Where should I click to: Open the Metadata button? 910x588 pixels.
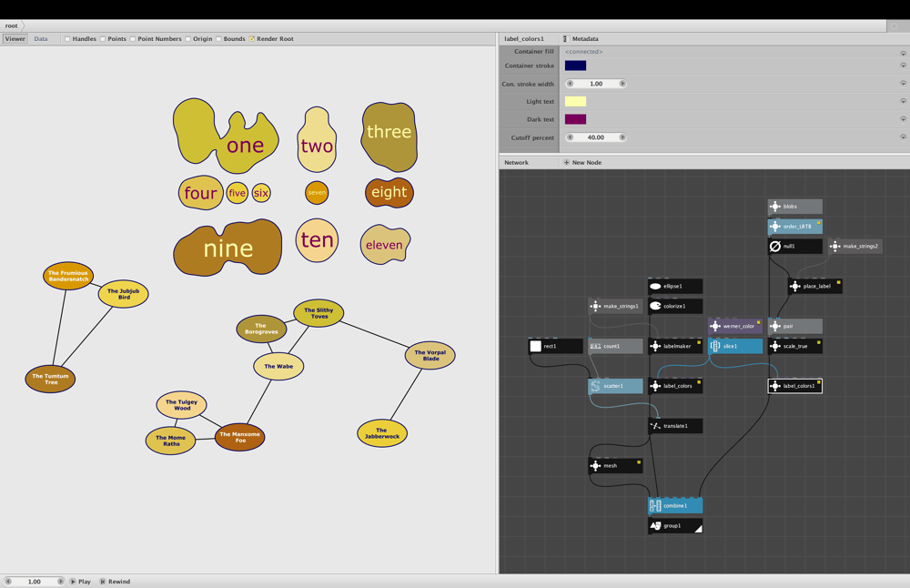[581, 39]
